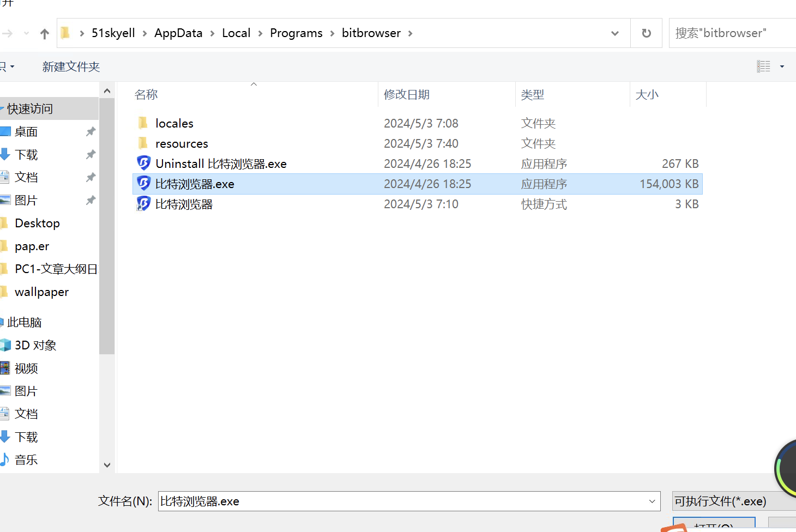Open 图片 under 此电脑

pyautogui.click(x=26, y=391)
